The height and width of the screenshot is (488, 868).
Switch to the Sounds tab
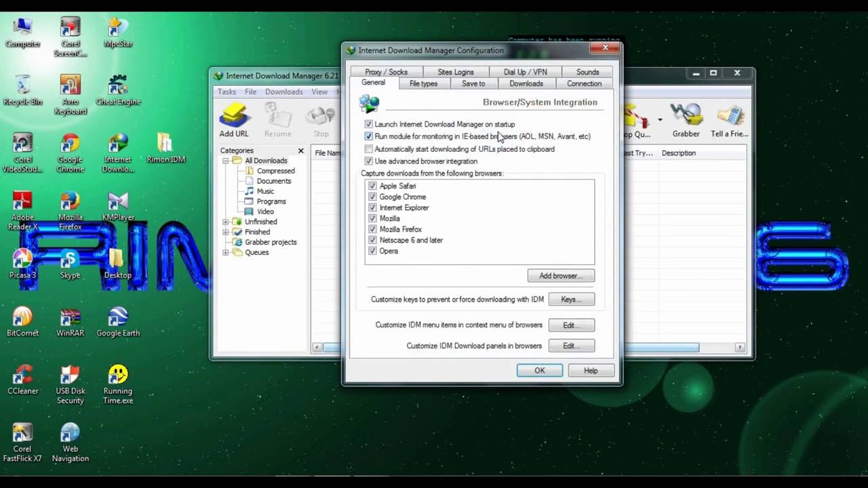click(587, 72)
